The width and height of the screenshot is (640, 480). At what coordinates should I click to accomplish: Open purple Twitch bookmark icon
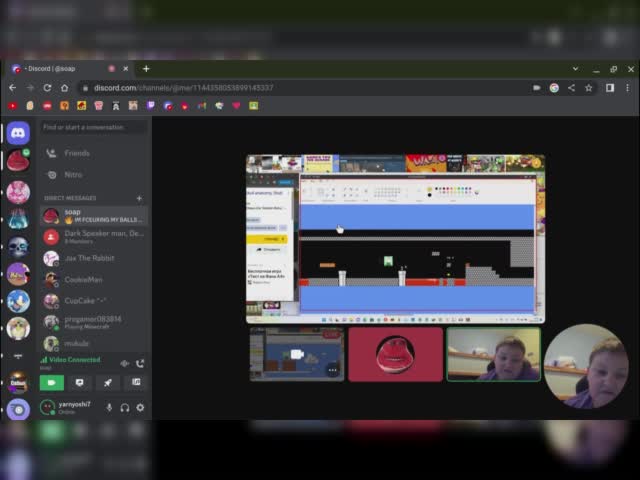(151, 106)
